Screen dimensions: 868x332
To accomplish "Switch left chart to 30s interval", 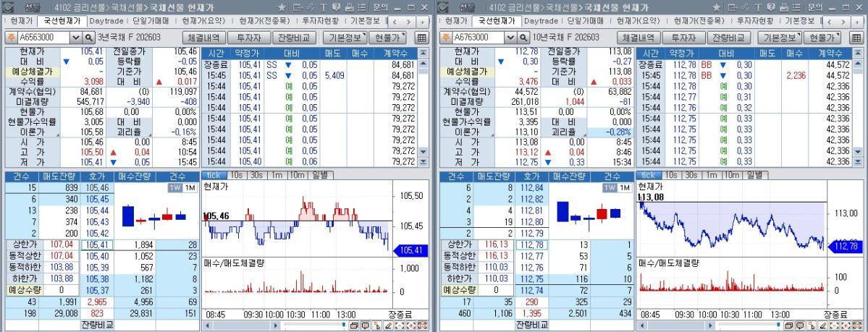I will 256,175.
